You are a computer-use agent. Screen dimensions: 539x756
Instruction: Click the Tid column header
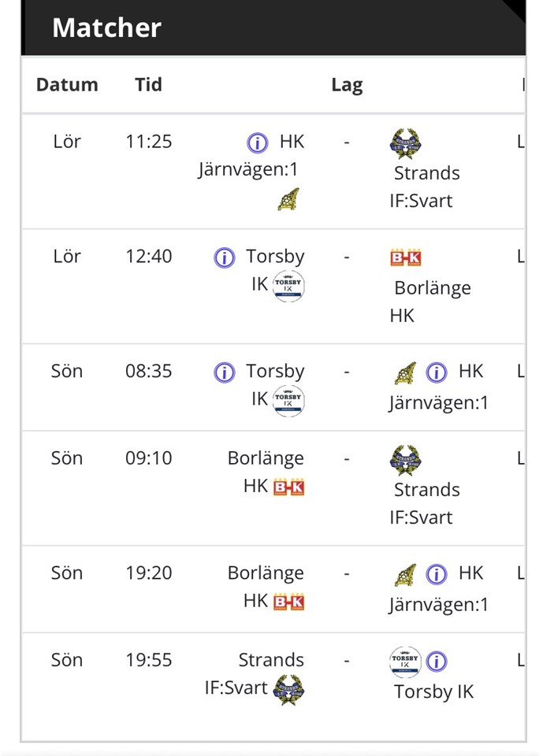click(148, 85)
